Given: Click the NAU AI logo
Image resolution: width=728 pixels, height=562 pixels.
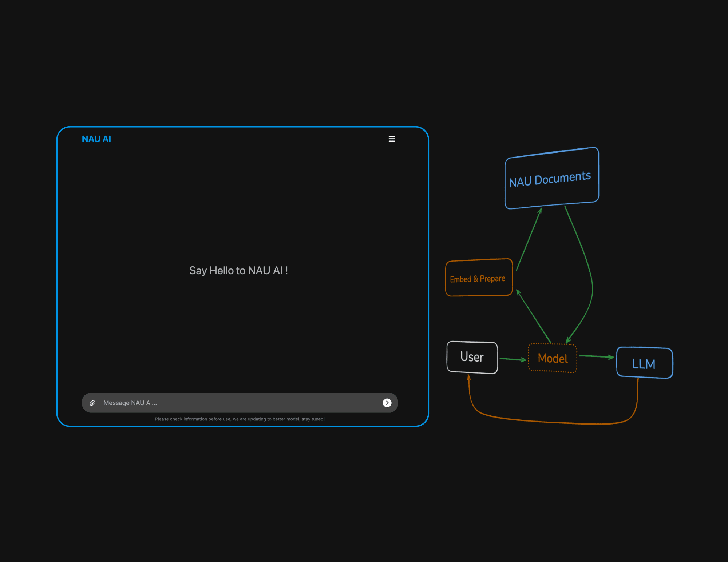Looking at the screenshot, I should [96, 139].
